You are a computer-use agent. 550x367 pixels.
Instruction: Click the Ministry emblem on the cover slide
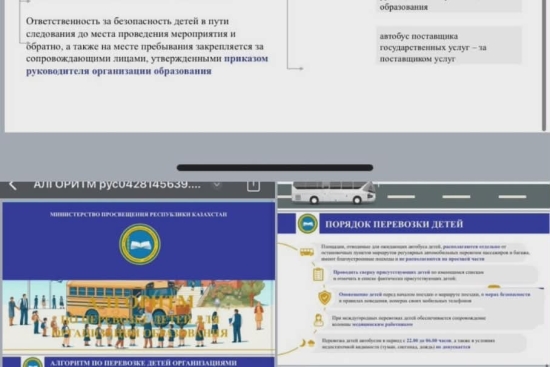[x=140, y=244]
